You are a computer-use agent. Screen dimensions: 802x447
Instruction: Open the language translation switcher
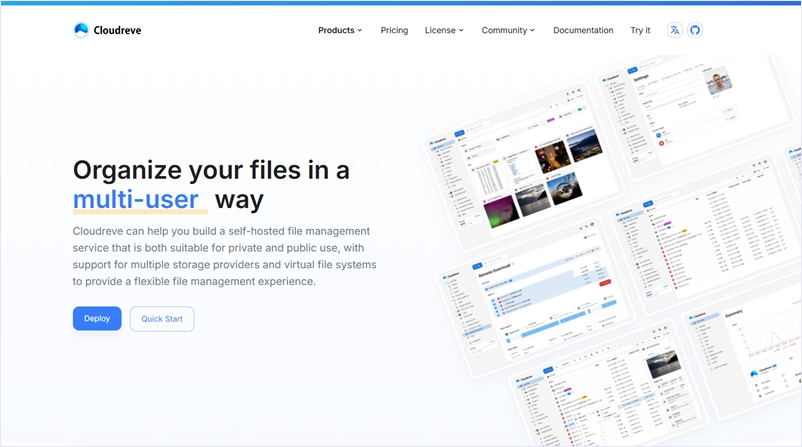pos(675,30)
